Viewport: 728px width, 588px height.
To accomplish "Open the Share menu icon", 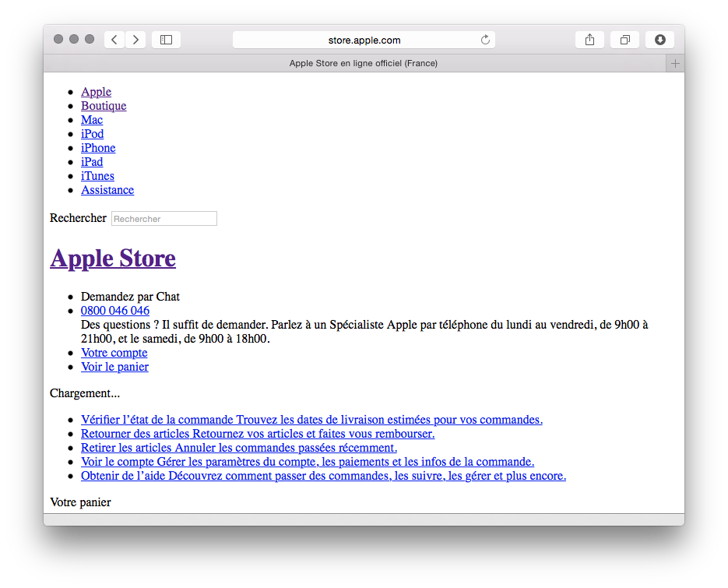I will 589,40.
